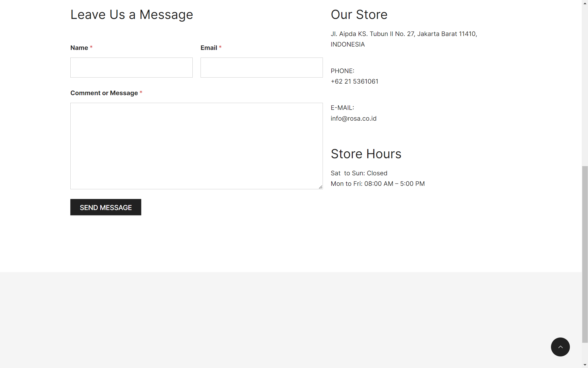The width and height of the screenshot is (588, 368).
Task: Click the Mon to Fri hours line
Action: point(377,184)
